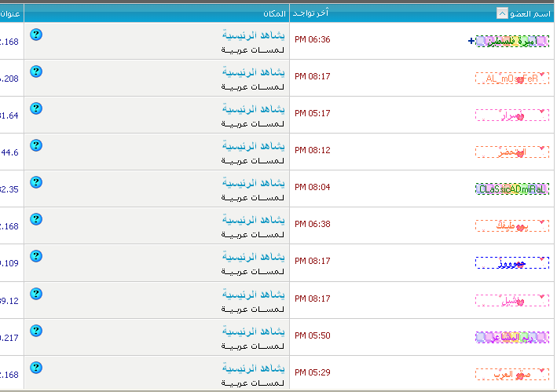The height and width of the screenshot is (392, 557).
Task: Click the help icon in the 05:29 PM row
Action: 35,368
